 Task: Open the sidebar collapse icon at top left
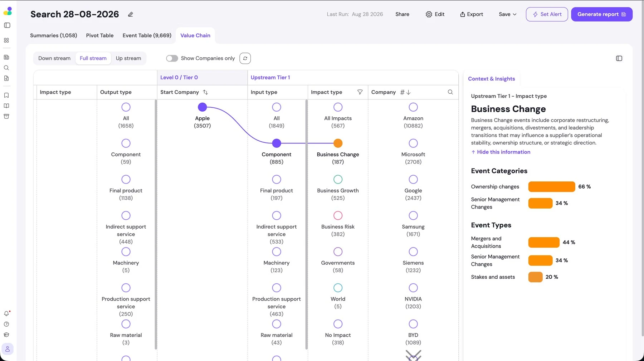(x=7, y=25)
